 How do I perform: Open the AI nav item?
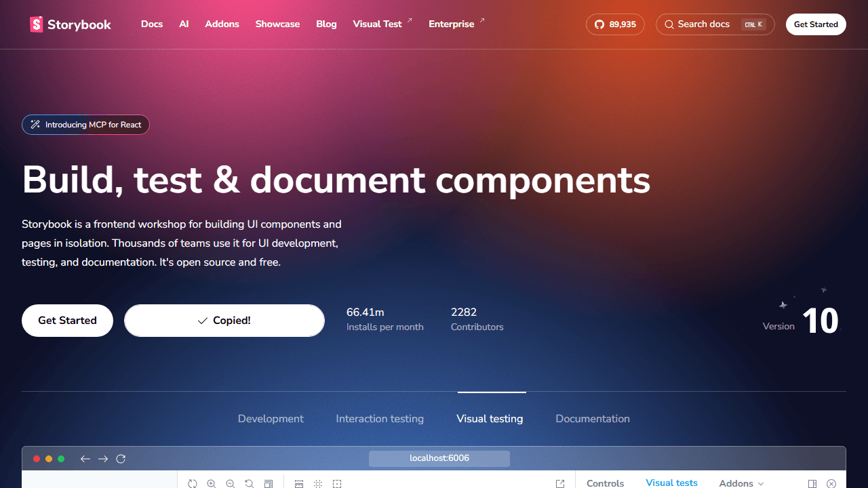184,24
